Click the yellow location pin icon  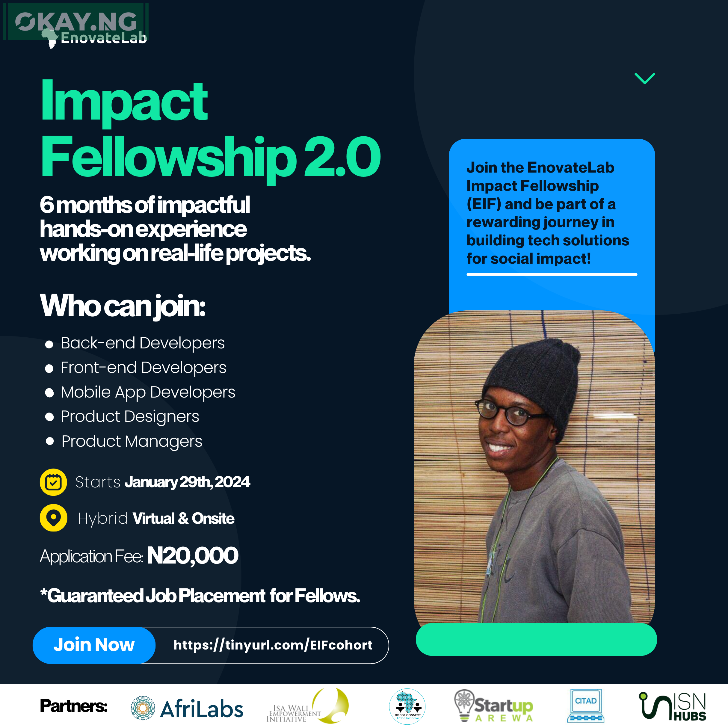[54, 518]
